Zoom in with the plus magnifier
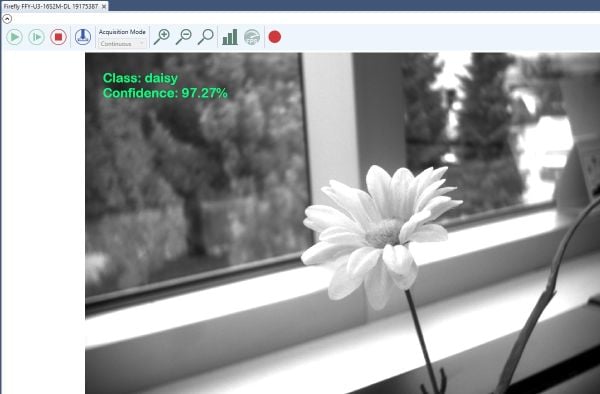 pos(161,37)
